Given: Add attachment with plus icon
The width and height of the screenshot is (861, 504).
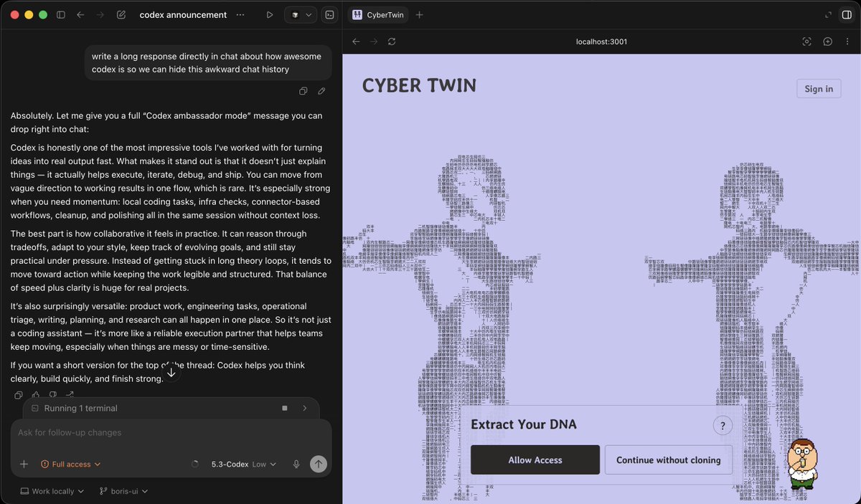Looking at the screenshot, I should 24,464.
